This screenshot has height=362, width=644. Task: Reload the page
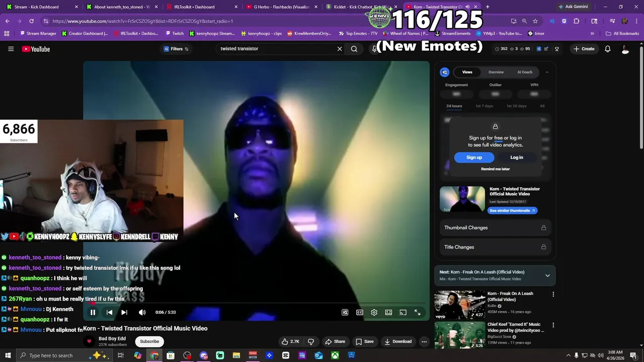[31, 21]
